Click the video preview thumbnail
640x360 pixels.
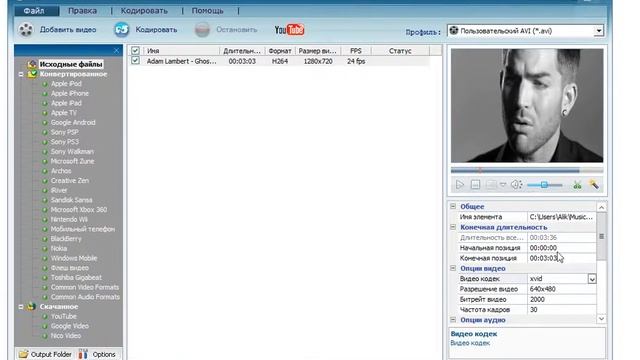pyautogui.click(x=527, y=106)
